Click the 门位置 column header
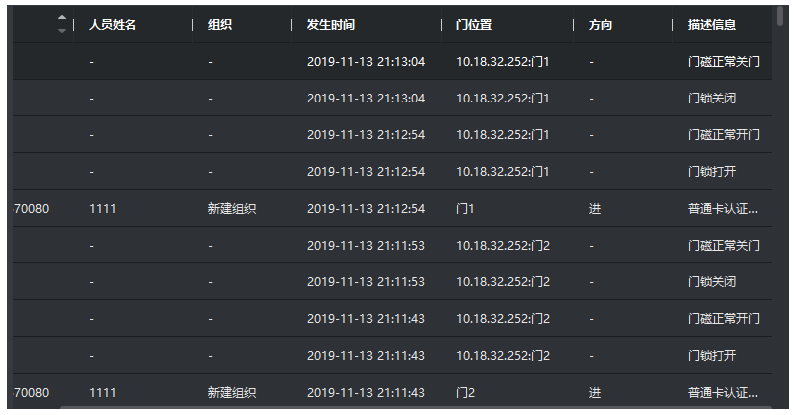This screenshot has width=794, height=415. 474,25
